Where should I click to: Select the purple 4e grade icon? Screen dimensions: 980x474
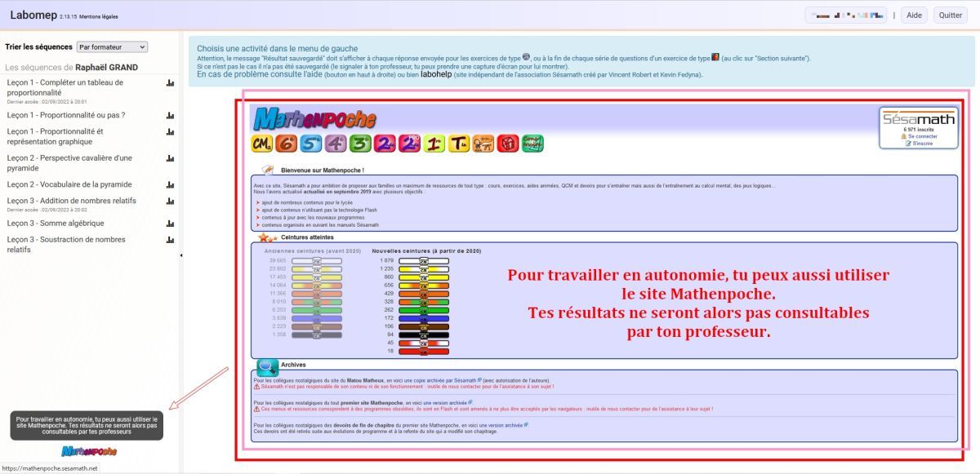tap(335, 144)
